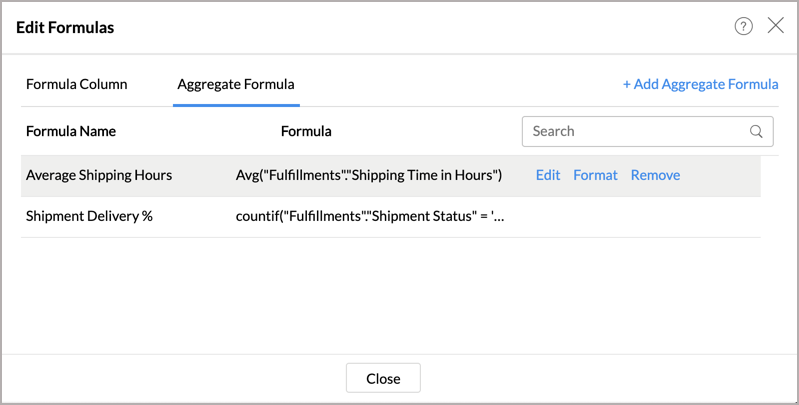Image resolution: width=799 pixels, height=405 pixels.
Task: Select the Aggregate Formula tab
Action: tap(236, 84)
